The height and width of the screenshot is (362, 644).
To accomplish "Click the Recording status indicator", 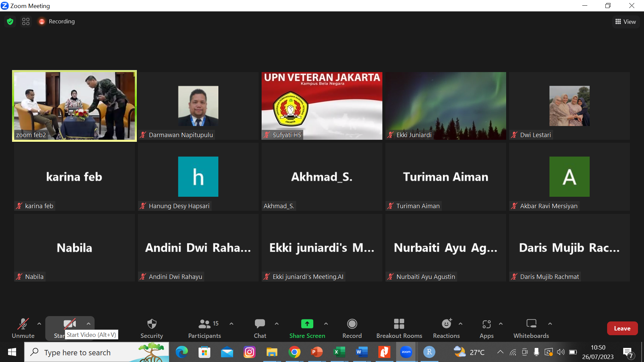I will pos(57,21).
